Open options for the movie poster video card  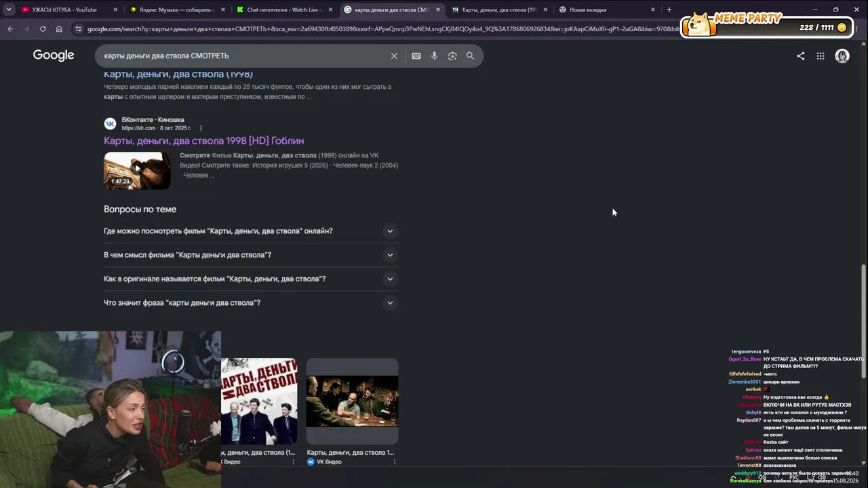tap(294, 462)
